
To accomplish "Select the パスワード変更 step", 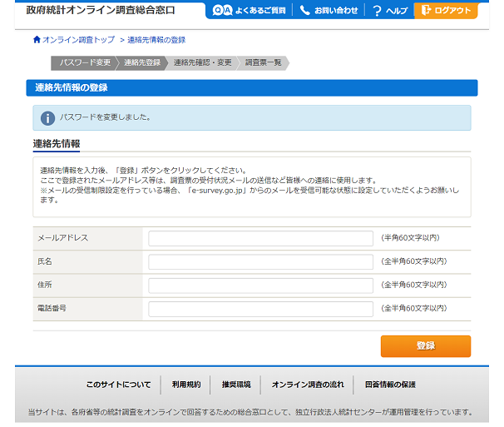I will coord(84,62).
